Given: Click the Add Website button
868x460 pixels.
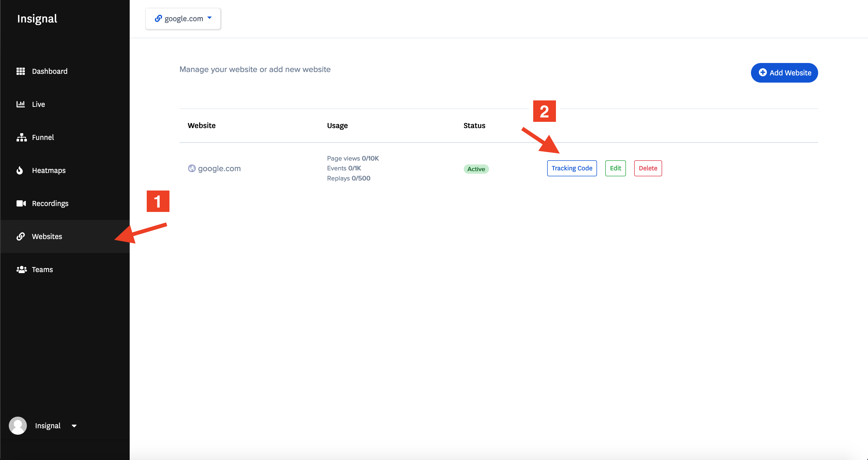Looking at the screenshot, I should [784, 73].
